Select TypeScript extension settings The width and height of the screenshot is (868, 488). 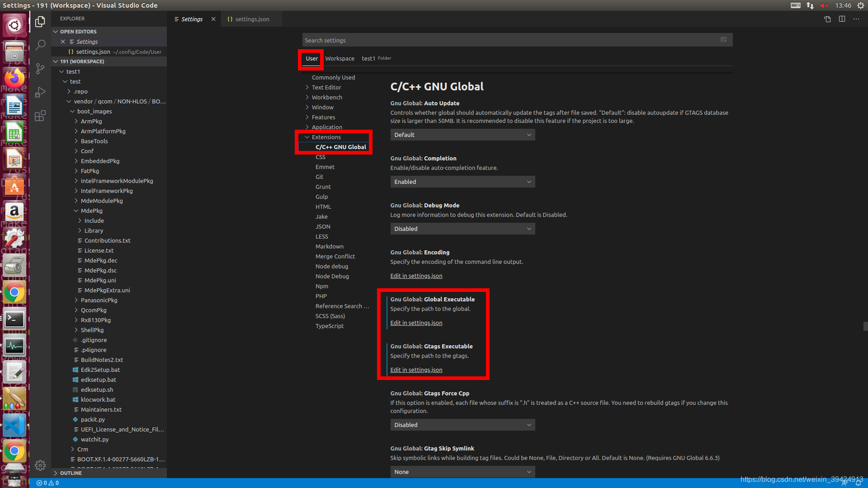(x=329, y=326)
